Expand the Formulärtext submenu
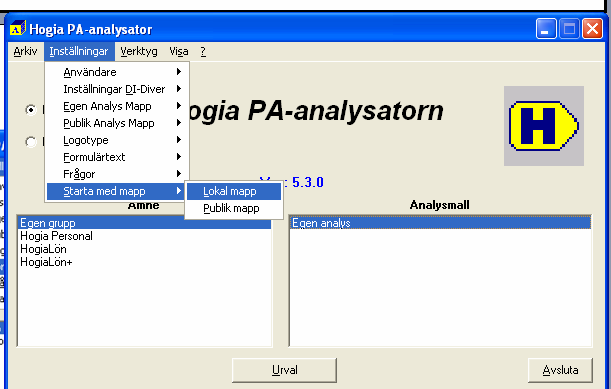This screenshot has width=611, height=389. coord(117,157)
